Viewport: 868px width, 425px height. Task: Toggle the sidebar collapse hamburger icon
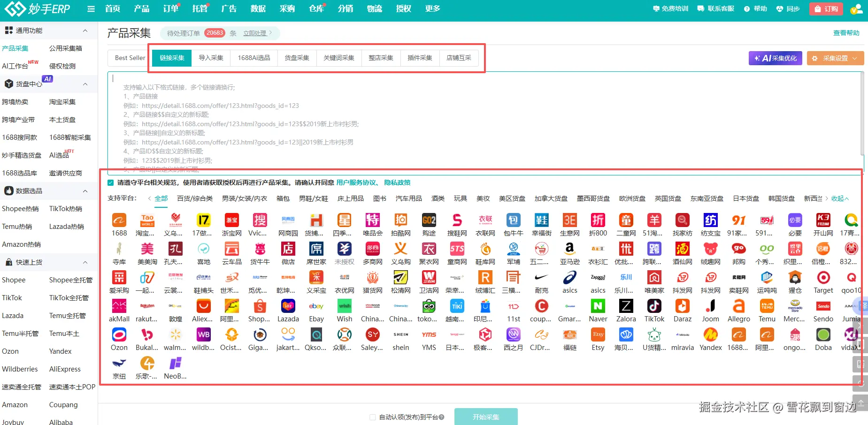[x=91, y=9]
